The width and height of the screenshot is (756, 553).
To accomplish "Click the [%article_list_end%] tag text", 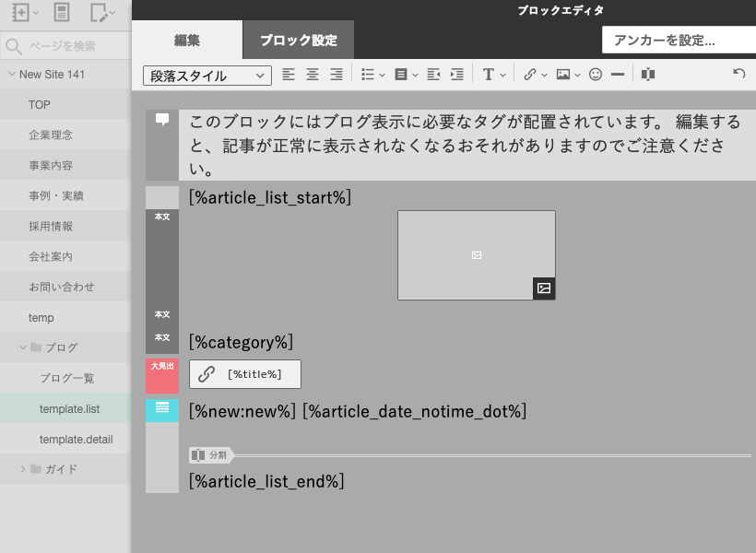I will pyautogui.click(x=266, y=481).
